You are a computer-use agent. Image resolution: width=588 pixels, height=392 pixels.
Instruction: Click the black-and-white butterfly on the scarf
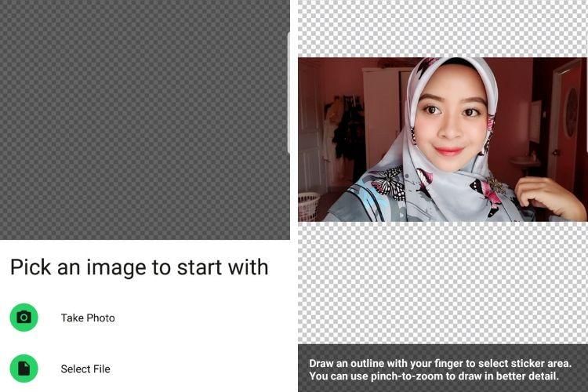pyautogui.click(x=386, y=182)
